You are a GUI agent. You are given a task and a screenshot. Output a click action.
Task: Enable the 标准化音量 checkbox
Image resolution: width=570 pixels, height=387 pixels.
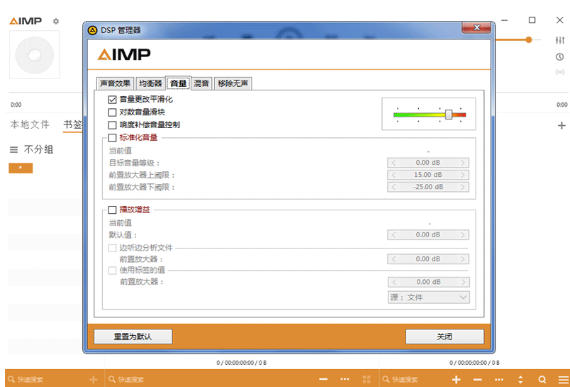112,138
